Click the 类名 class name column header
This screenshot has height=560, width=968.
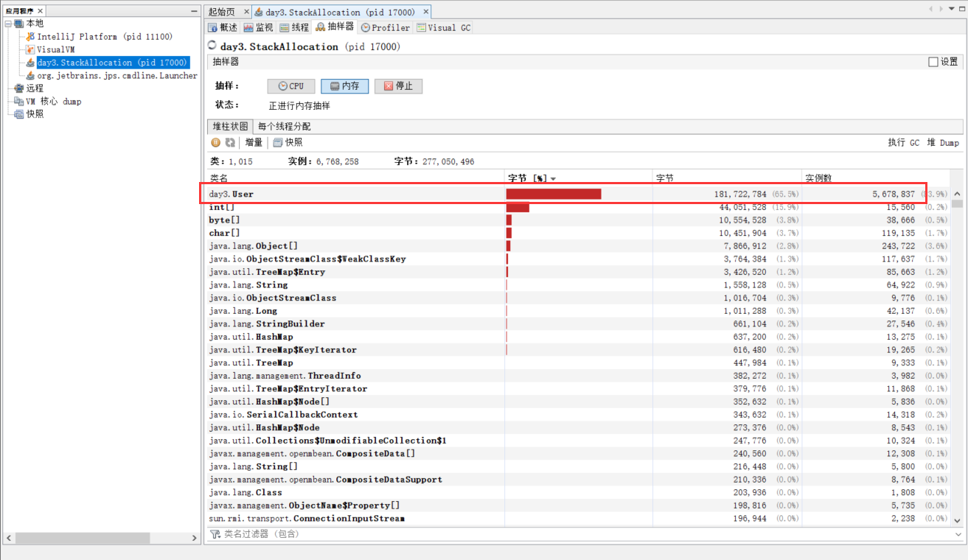tap(357, 178)
